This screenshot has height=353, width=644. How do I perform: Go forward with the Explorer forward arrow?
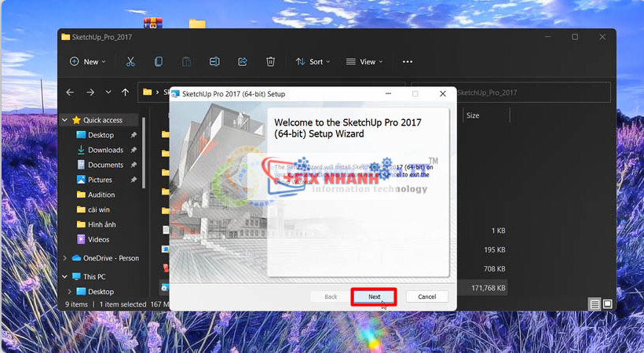(90, 93)
